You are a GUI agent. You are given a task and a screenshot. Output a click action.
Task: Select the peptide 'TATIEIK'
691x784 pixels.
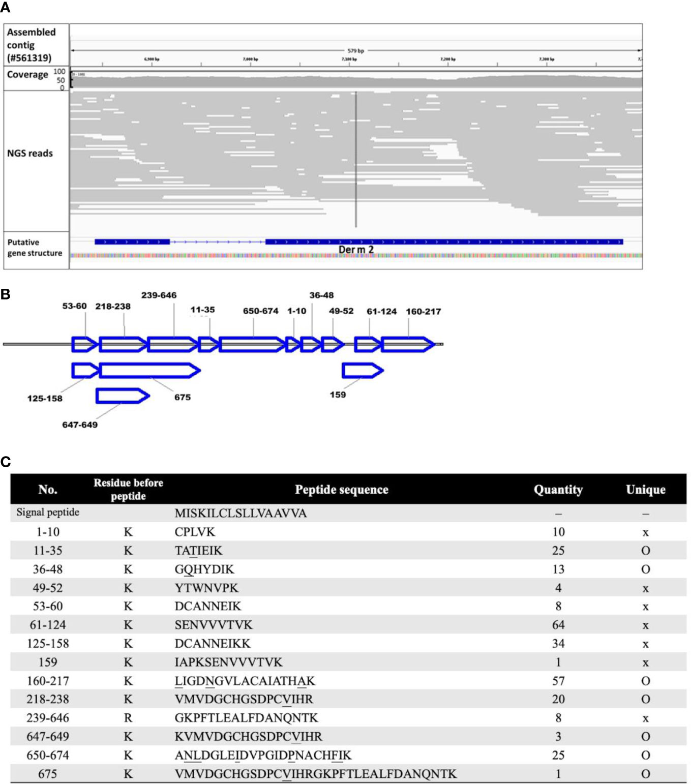click(x=198, y=551)
